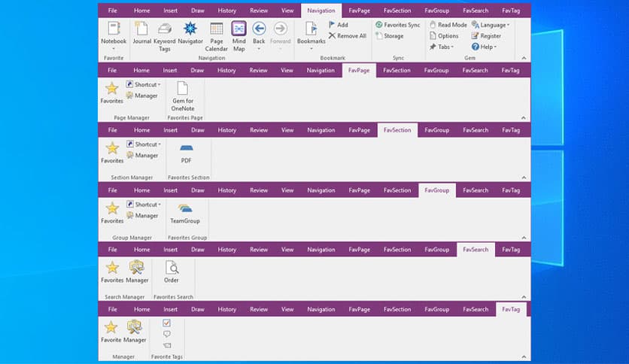Open the Tabs dropdown in Gem group
Viewport: 629px width, 364px height.
(x=441, y=47)
